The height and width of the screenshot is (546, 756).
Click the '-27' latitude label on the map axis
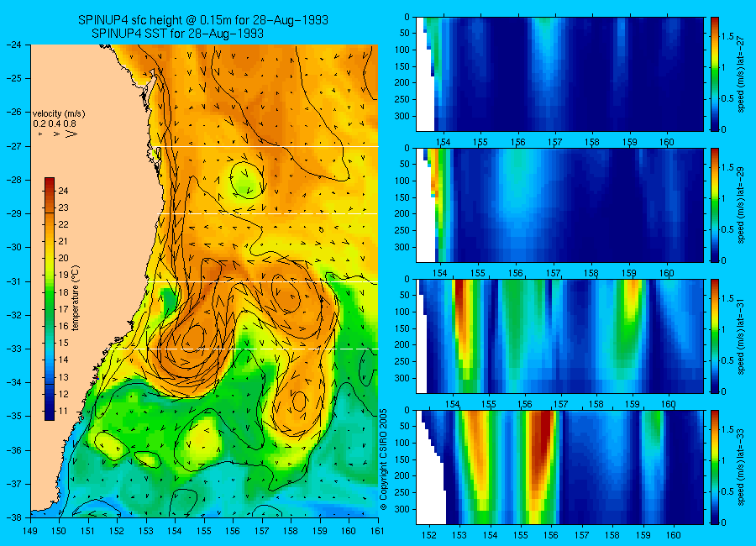coord(15,146)
